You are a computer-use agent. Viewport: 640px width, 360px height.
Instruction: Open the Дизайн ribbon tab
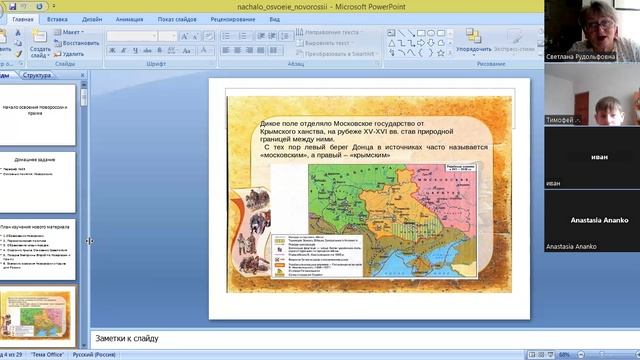(92, 19)
